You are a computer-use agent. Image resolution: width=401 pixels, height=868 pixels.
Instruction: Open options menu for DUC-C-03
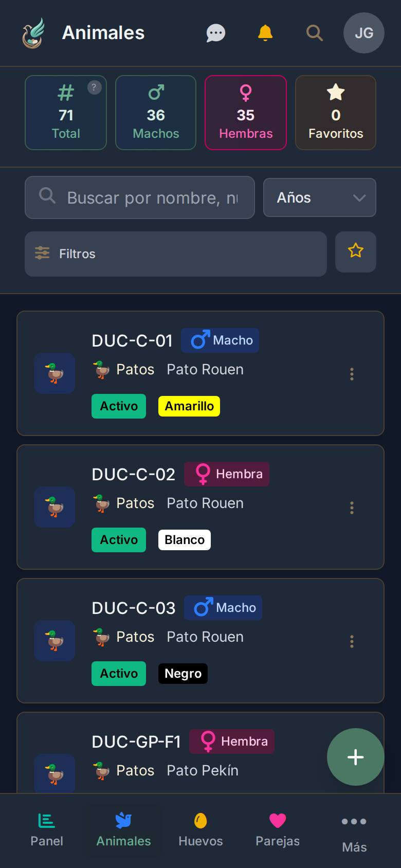pyautogui.click(x=352, y=641)
